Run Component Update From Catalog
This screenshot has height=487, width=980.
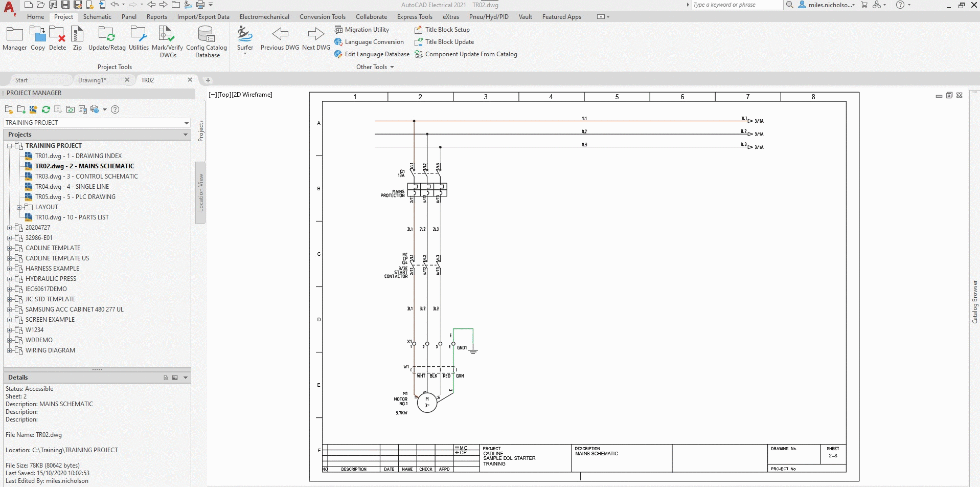466,54
